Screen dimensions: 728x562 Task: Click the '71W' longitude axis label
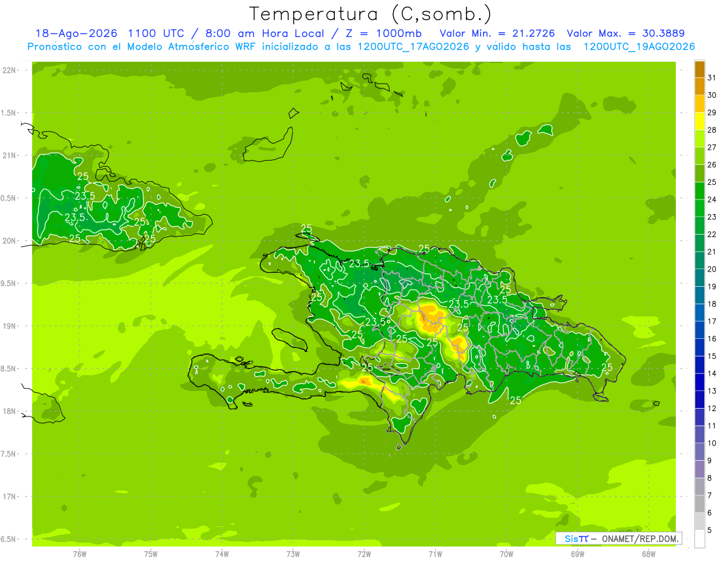(436, 554)
